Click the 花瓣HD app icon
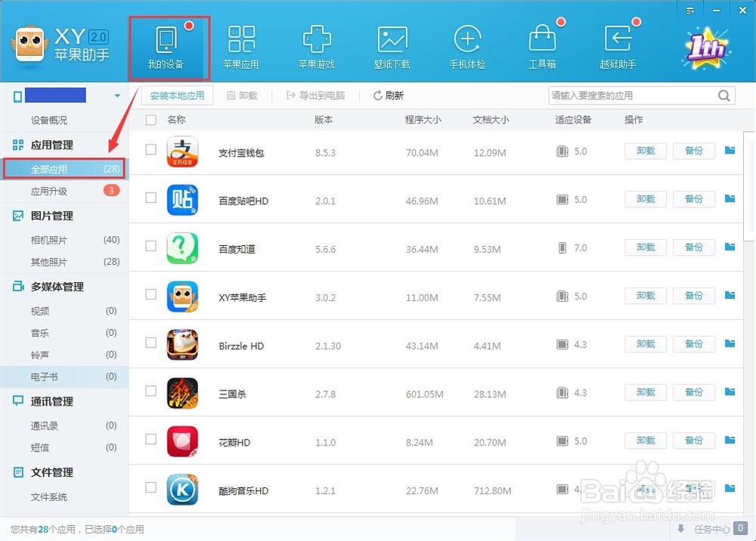 (182, 441)
